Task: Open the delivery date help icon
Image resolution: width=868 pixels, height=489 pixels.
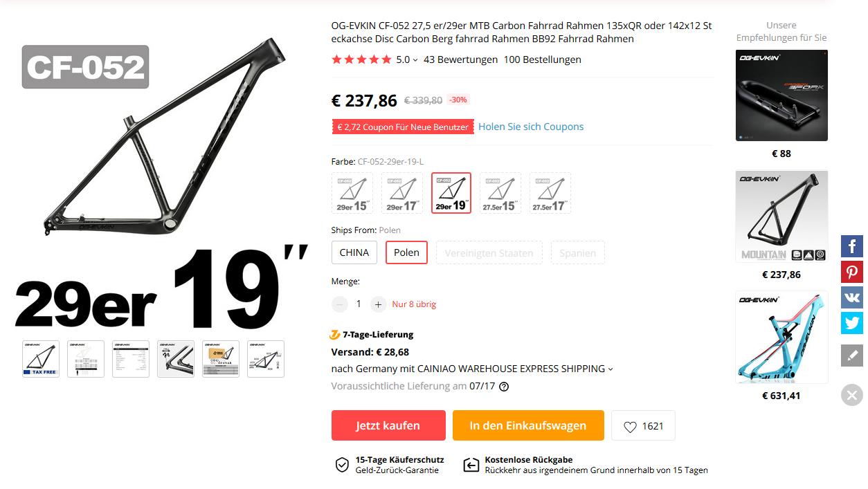Action: point(504,387)
